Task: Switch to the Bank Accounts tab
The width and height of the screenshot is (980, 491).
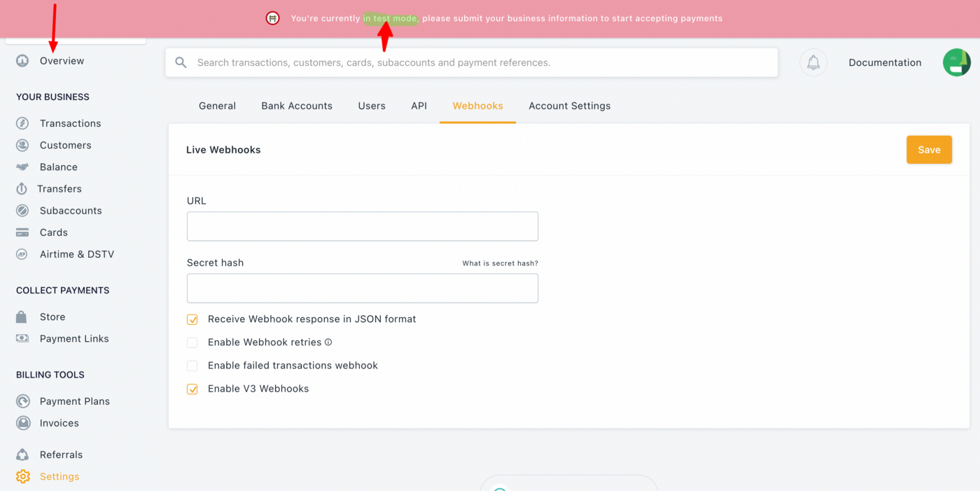Action: click(297, 106)
